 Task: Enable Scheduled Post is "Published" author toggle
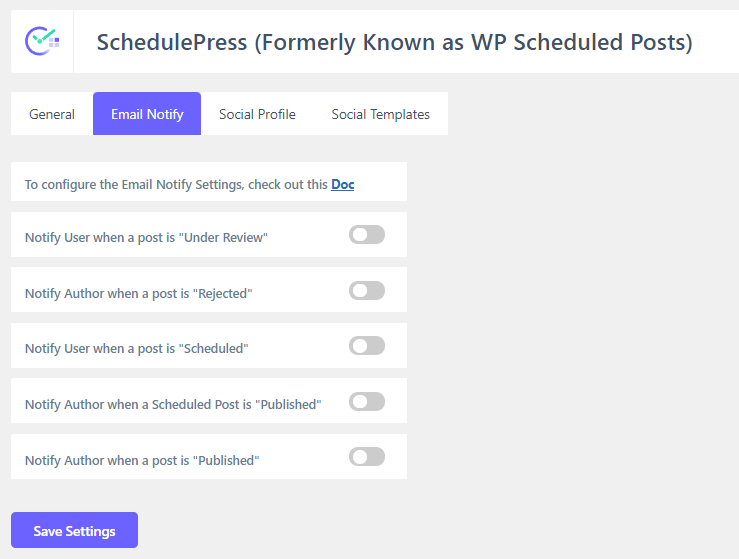(x=367, y=402)
